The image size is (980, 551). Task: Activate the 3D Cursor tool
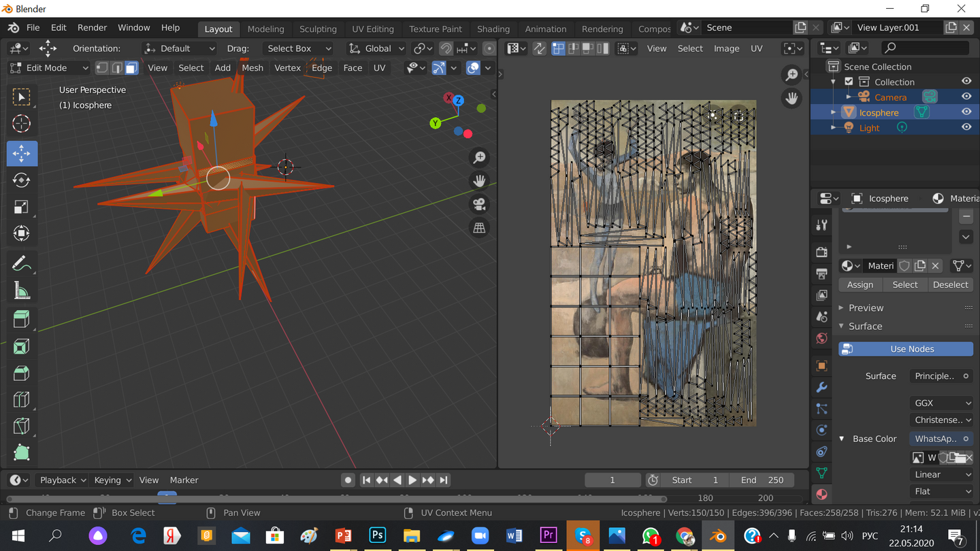[x=22, y=124]
